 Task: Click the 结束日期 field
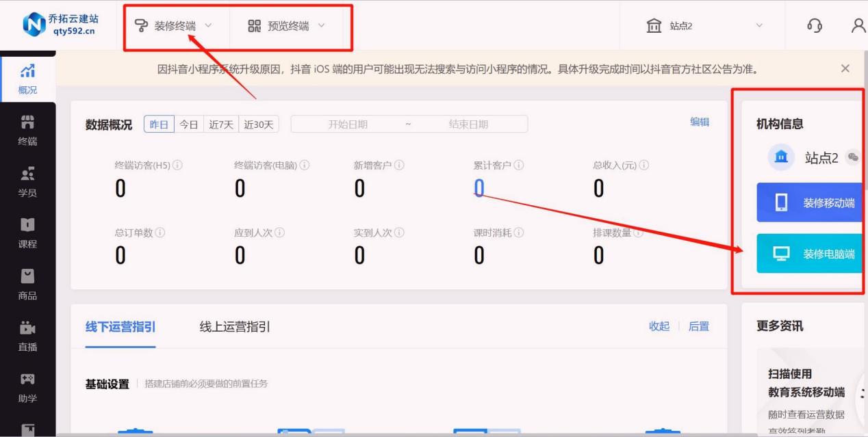click(469, 124)
